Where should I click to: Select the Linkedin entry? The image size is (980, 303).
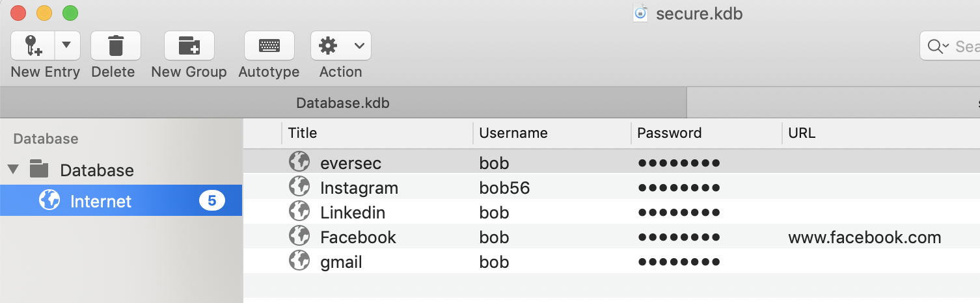612,212
